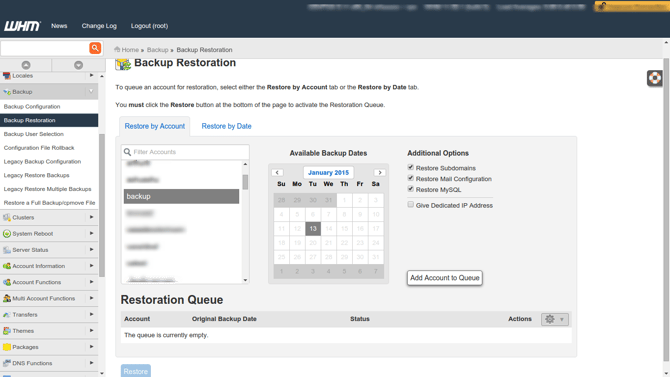The width and height of the screenshot is (670, 377).
Task: Expand the System Reboot menu arrow
Action: click(x=91, y=233)
